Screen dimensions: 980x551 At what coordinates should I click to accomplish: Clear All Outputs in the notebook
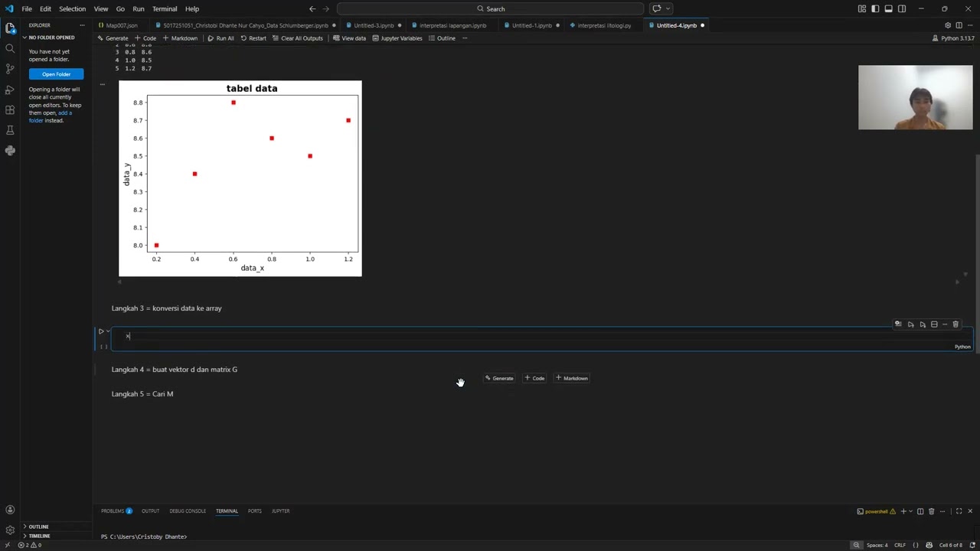(x=298, y=38)
